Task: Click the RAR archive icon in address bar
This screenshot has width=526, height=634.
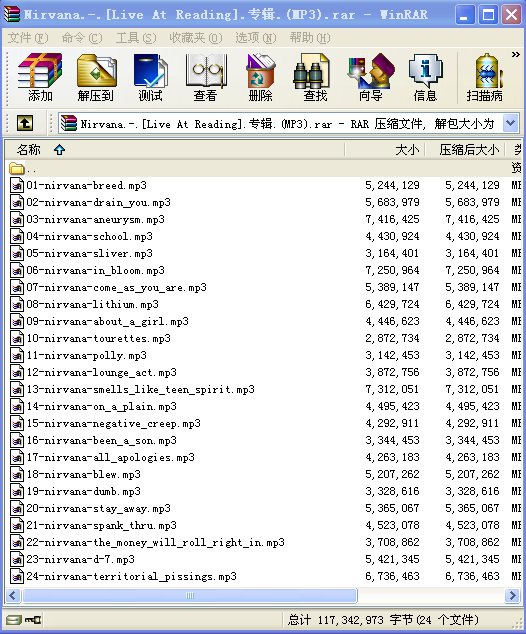Action: (68, 123)
